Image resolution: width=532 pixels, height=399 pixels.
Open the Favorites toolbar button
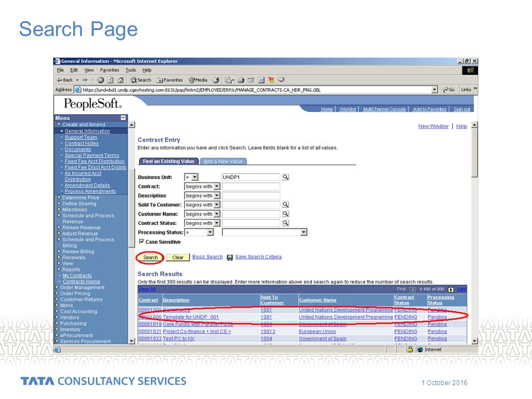tap(170, 80)
